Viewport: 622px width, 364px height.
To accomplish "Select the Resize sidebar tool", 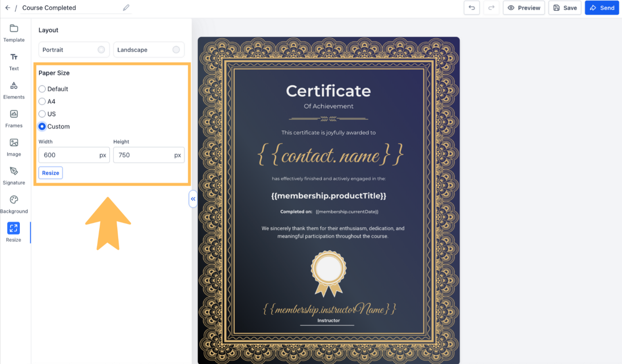I will (x=14, y=233).
